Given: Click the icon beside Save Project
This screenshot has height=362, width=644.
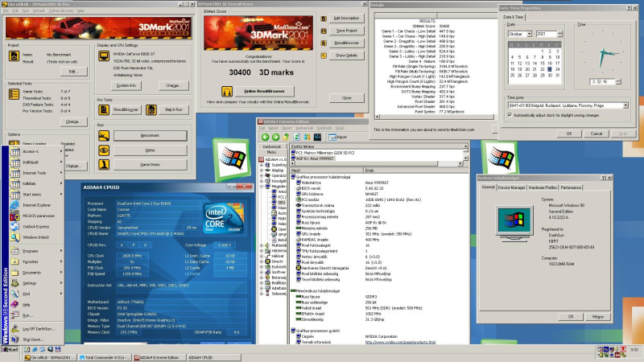Looking at the screenshot, I should 324,31.
